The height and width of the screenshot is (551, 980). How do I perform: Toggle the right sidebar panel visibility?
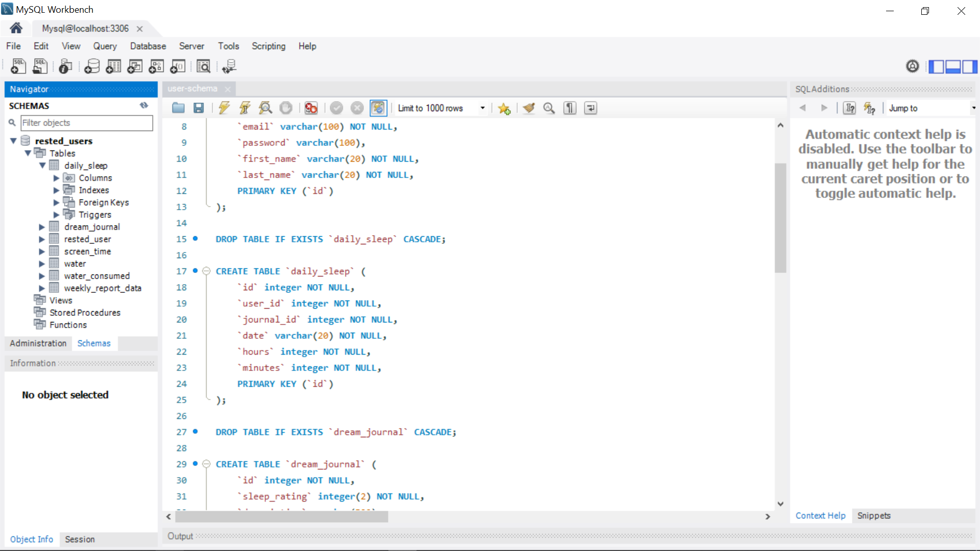[x=970, y=66]
